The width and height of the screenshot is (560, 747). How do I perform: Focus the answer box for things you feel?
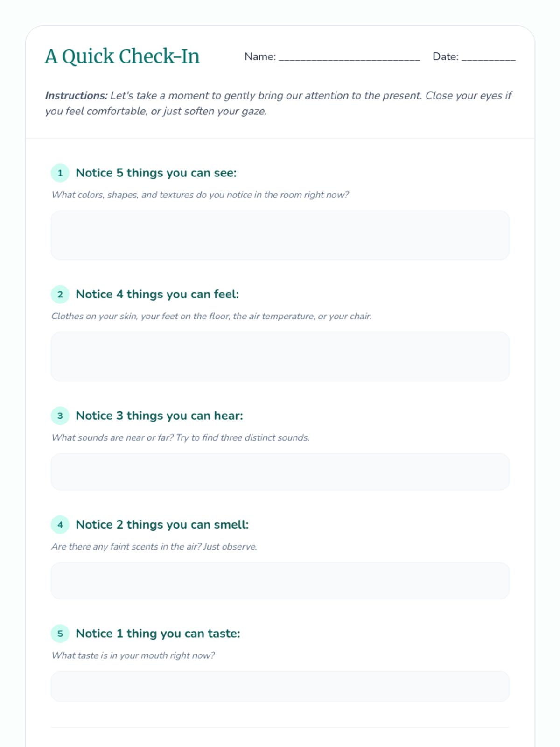280,356
